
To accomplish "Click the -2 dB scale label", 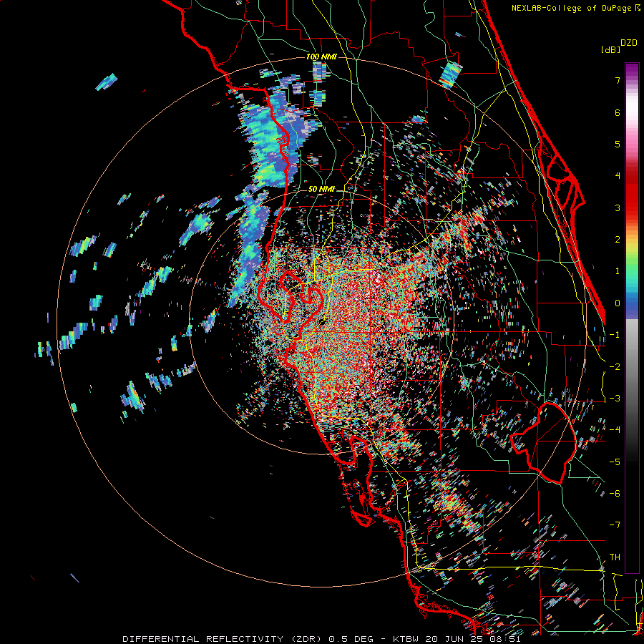I will (x=615, y=367).
